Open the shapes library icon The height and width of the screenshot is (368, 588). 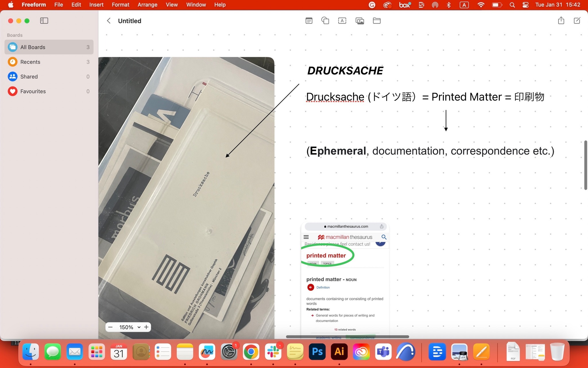325,21
